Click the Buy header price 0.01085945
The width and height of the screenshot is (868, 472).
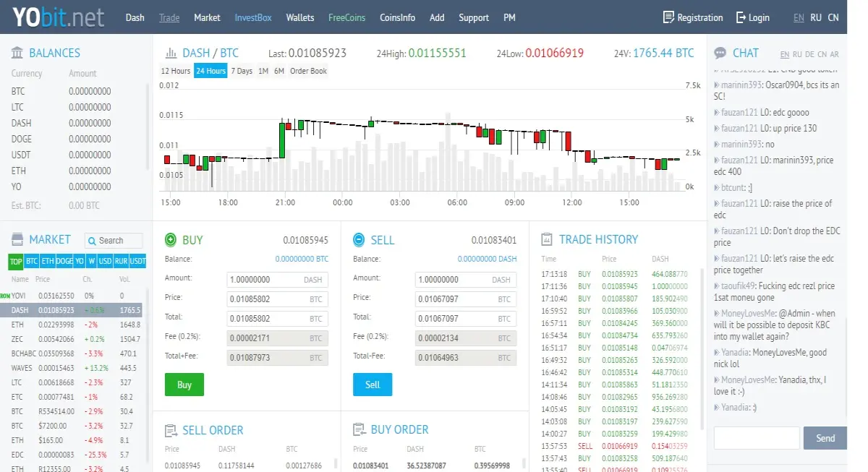pos(305,240)
